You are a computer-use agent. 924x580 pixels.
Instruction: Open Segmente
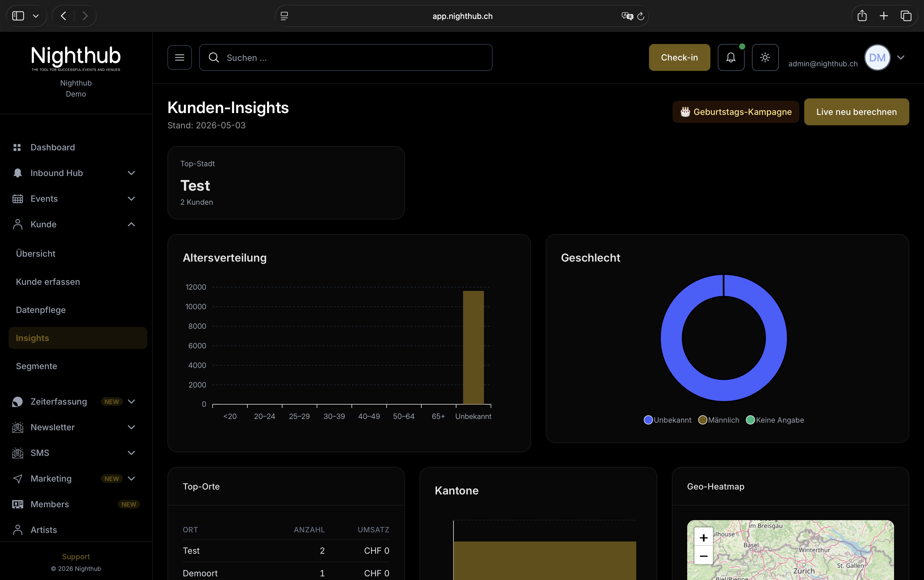(x=36, y=366)
